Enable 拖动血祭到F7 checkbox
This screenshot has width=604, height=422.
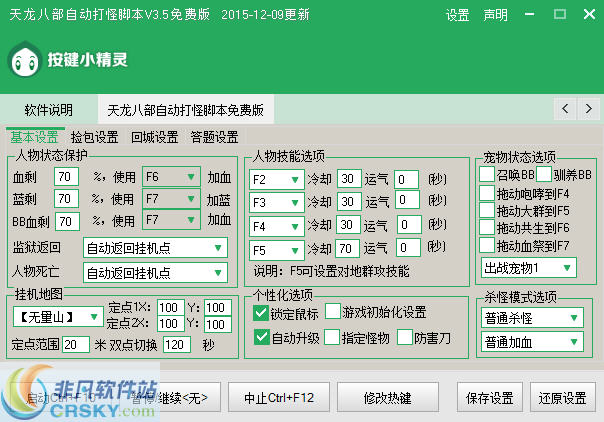click(x=487, y=245)
